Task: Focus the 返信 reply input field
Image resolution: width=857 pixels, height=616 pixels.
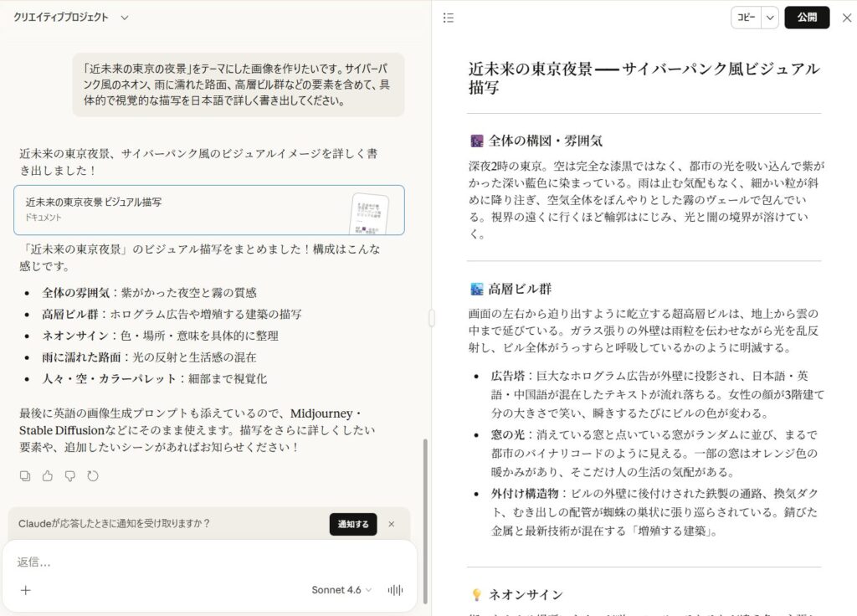Action: tap(209, 562)
